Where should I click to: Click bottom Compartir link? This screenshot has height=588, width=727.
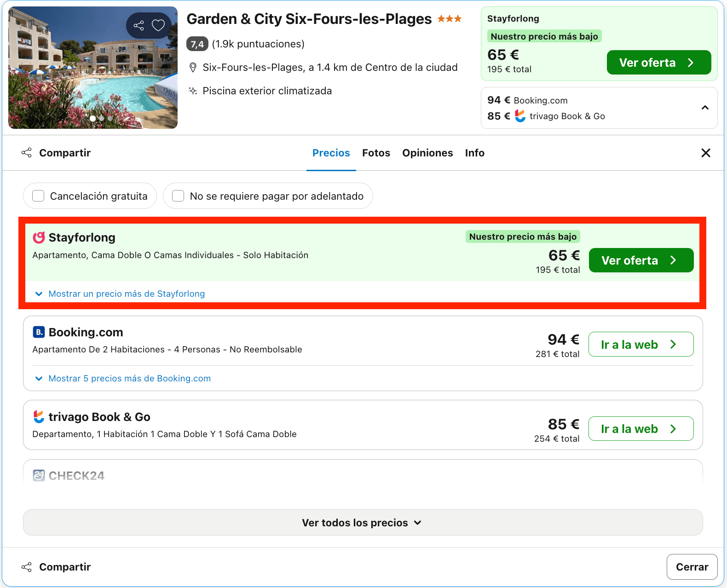coord(65,567)
